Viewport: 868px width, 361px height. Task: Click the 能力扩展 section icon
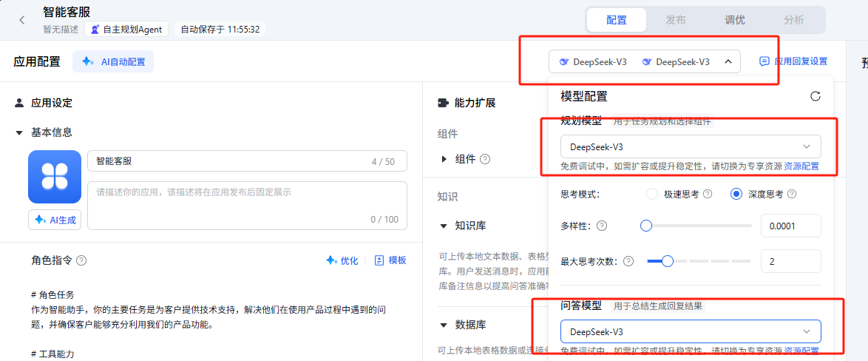point(442,102)
